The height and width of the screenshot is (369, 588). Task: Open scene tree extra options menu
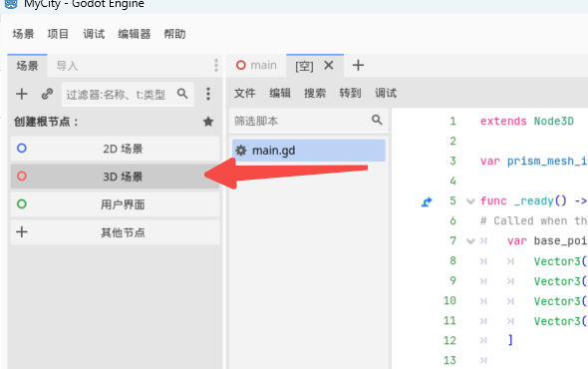pos(208,94)
